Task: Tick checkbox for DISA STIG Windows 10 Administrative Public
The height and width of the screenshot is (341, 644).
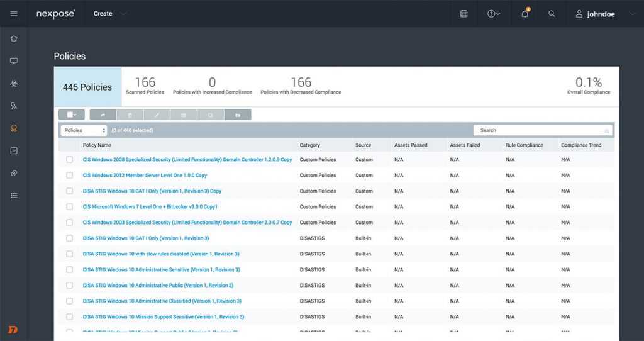Action: pyautogui.click(x=70, y=286)
